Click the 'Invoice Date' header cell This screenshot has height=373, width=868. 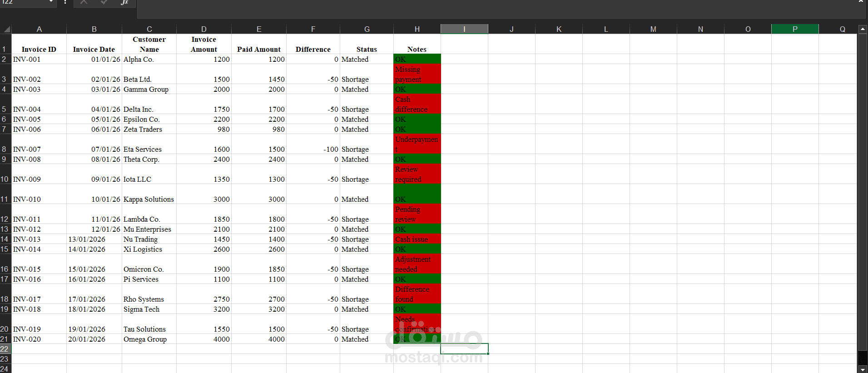tap(94, 44)
